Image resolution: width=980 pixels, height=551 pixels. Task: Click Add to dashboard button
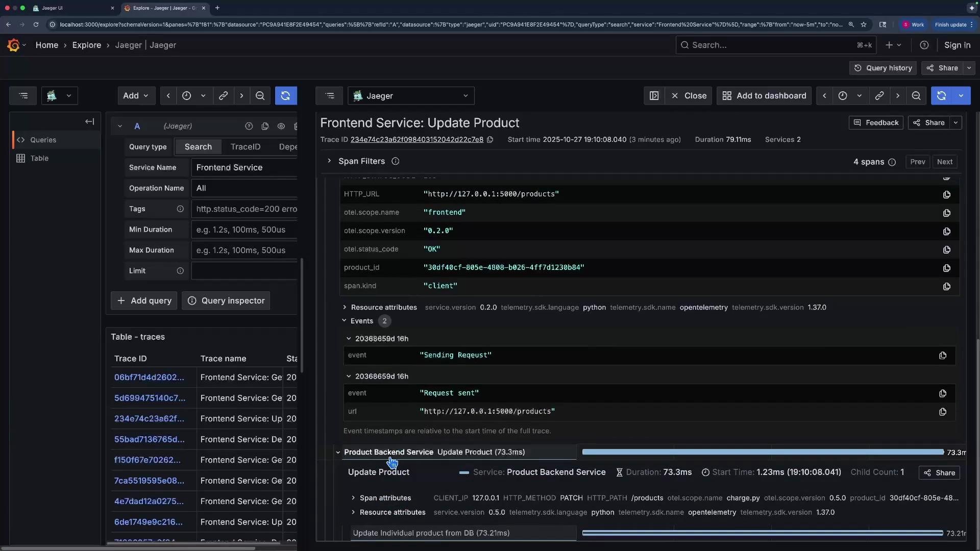pyautogui.click(x=764, y=96)
